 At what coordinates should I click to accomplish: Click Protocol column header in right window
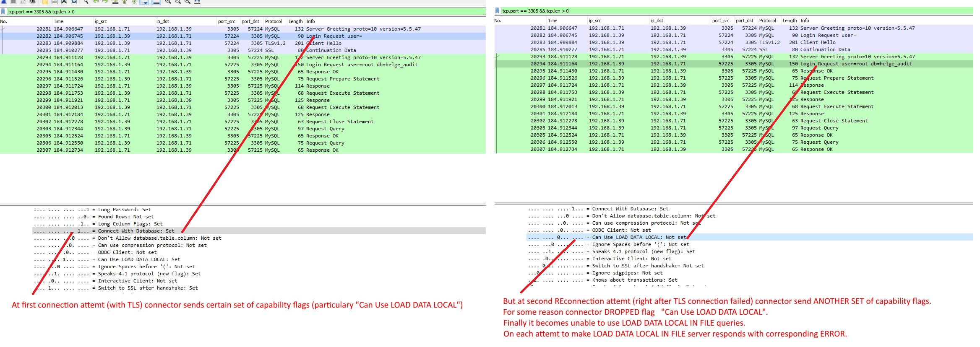(x=767, y=21)
